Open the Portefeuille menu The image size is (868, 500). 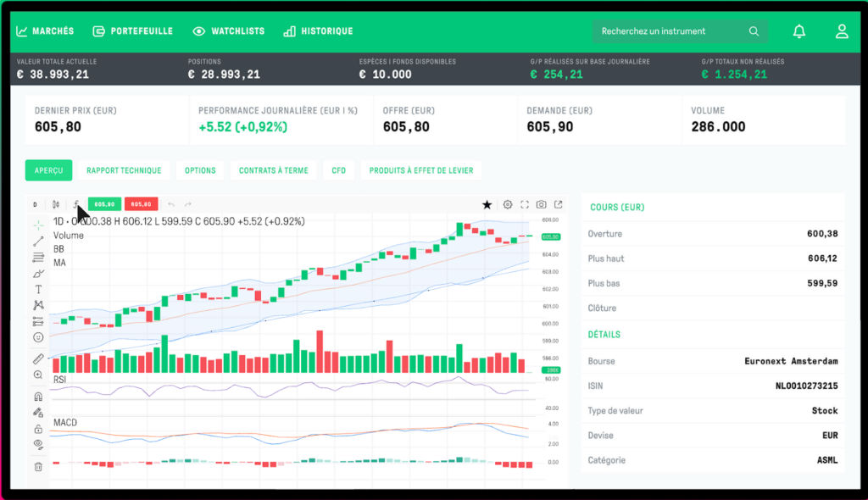point(132,31)
